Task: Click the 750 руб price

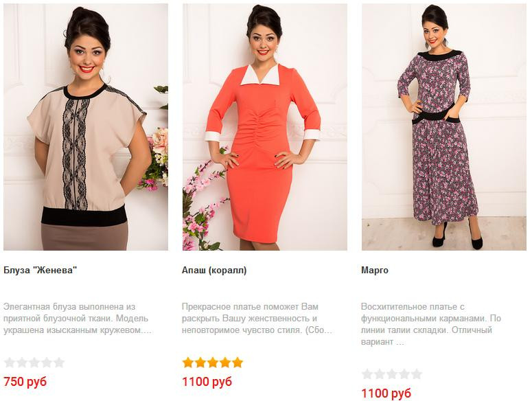Action: point(25,382)
